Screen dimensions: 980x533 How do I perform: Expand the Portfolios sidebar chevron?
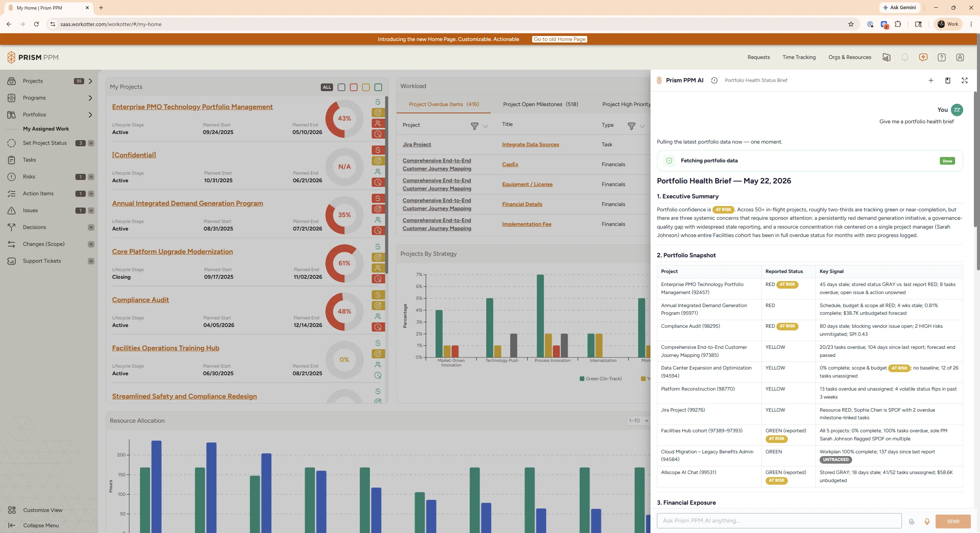click(90, 115)
